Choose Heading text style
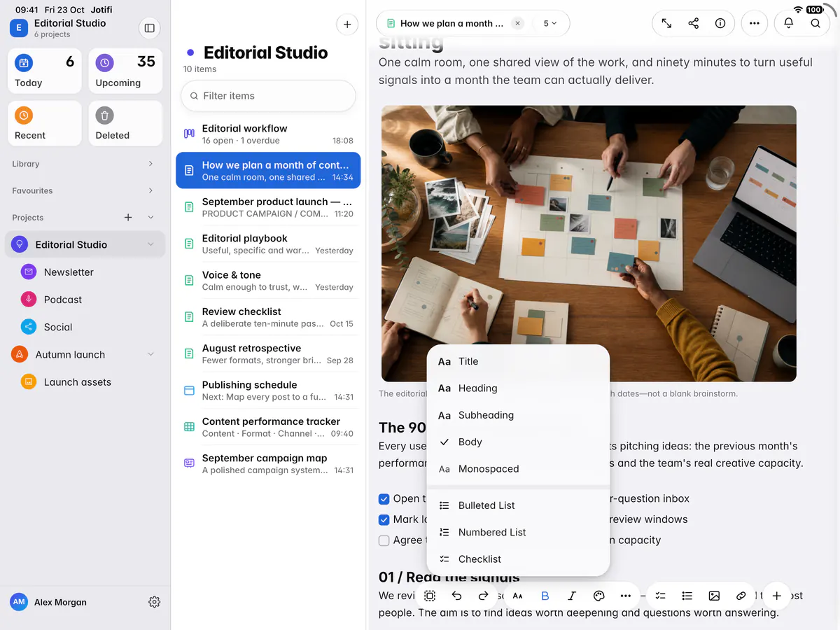The image size is (840, 630). [x=518, y=388]
